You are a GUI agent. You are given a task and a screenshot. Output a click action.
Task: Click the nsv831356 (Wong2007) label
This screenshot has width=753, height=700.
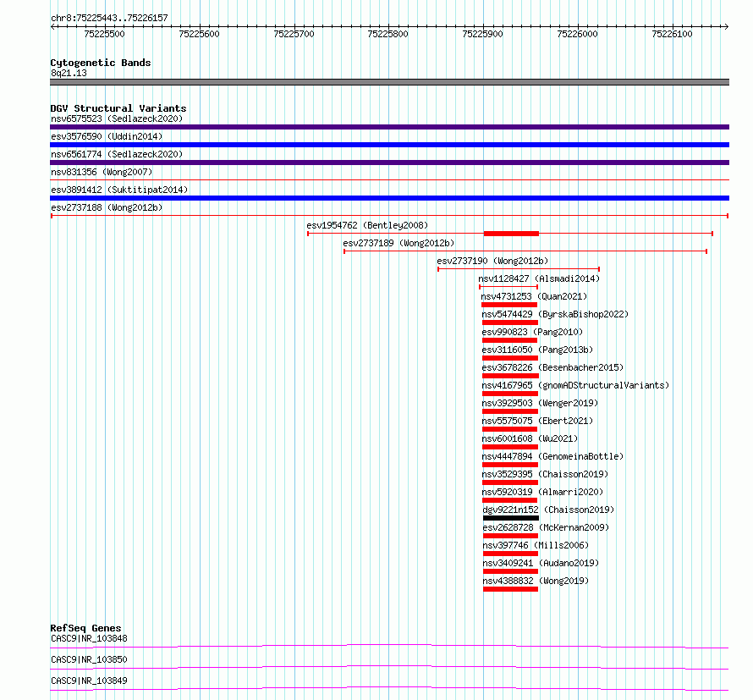click(x=102, y=172)
